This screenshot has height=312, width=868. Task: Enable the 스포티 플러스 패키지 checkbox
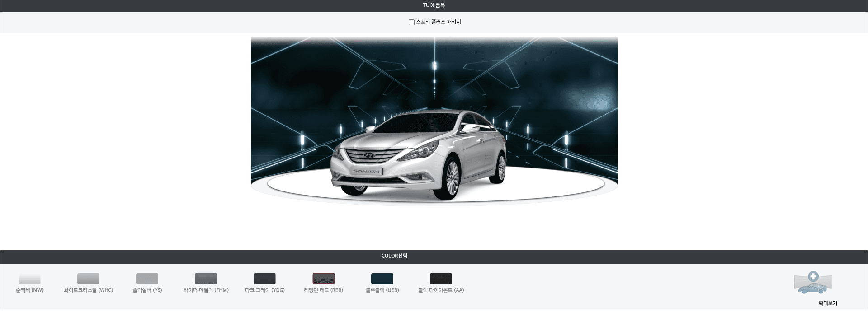click(411, 22)
